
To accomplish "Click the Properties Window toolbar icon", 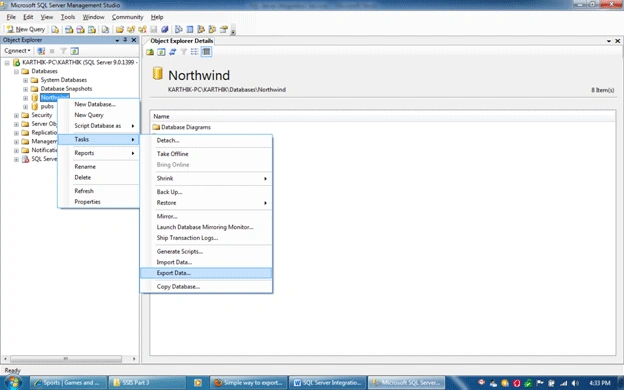I will click(224, 29).
